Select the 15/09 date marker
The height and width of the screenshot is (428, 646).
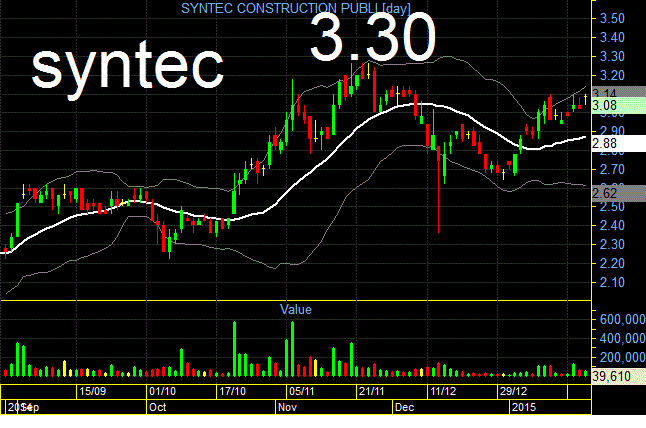(x=92, y=391)
